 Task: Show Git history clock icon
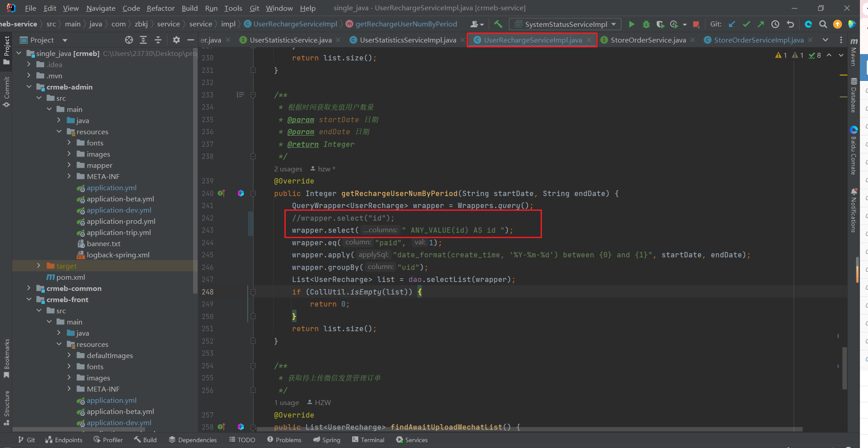tap(775, 24)
